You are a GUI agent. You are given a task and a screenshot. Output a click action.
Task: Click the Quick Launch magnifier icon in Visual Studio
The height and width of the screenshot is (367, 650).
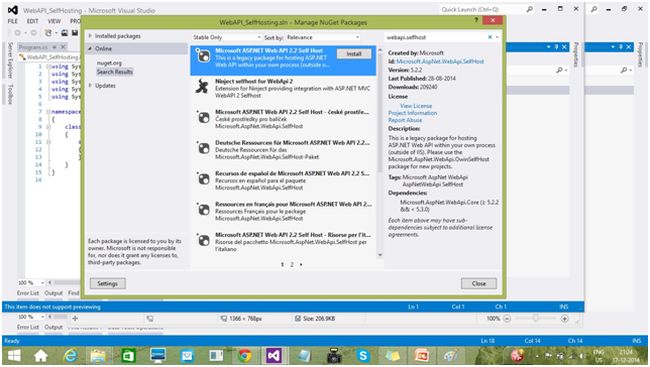pyautogui.click(x=530, y=9)
